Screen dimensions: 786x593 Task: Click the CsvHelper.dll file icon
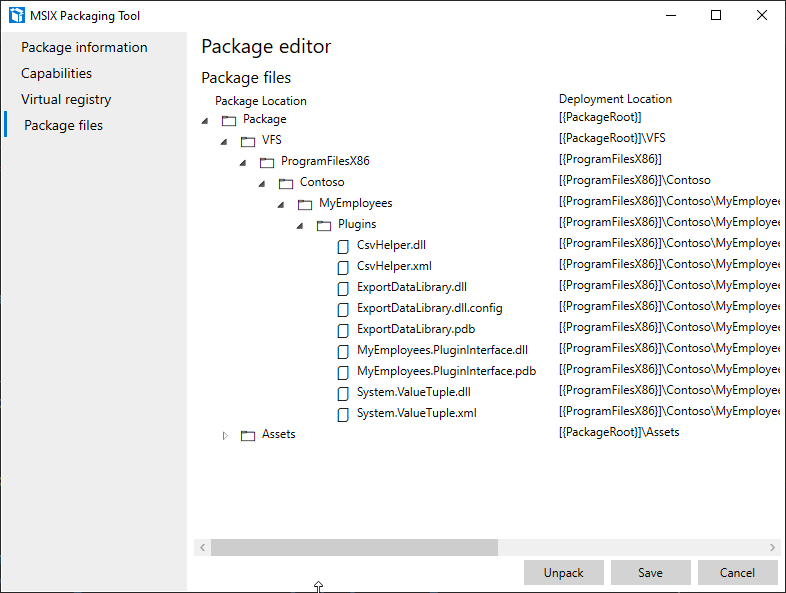click(x=343, y=245)
